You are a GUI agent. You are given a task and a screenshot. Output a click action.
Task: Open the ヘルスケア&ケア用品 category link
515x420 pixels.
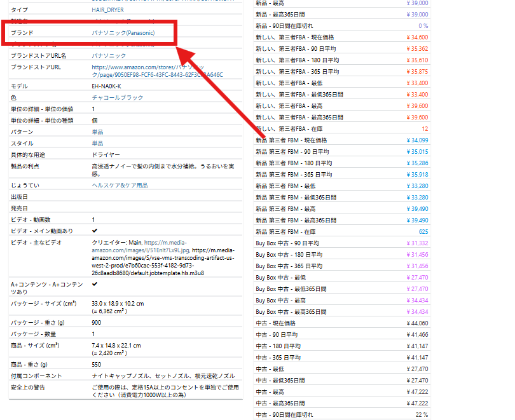(x=120, y=185)
